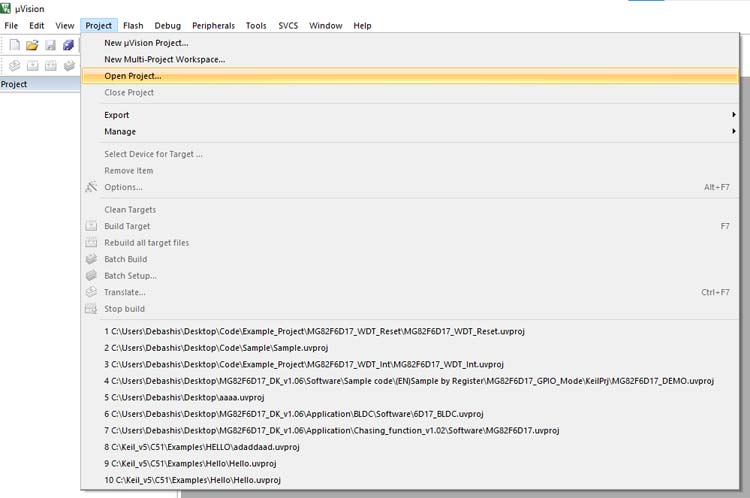Open recent project MG82F6D17_WDT_Int.uvproj
750x498 pixels.
point(410,364)
